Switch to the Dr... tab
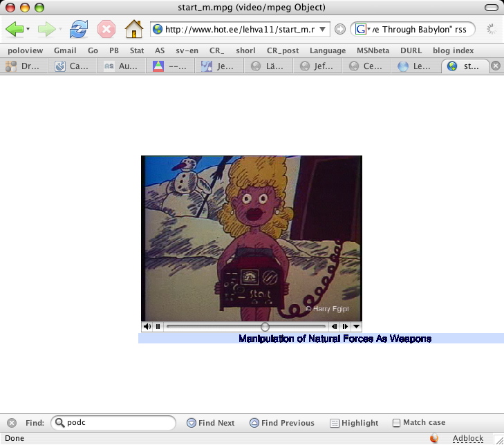 (24, 66)
